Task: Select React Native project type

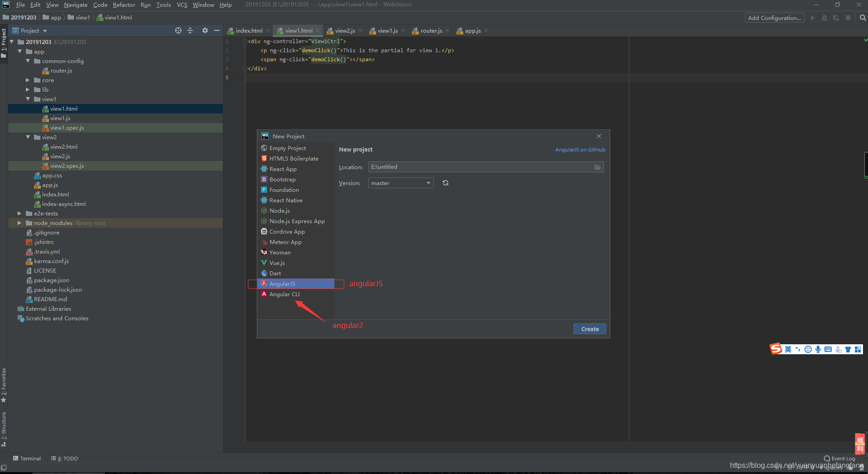Action: pyautogui.click(x=295, y=200)
